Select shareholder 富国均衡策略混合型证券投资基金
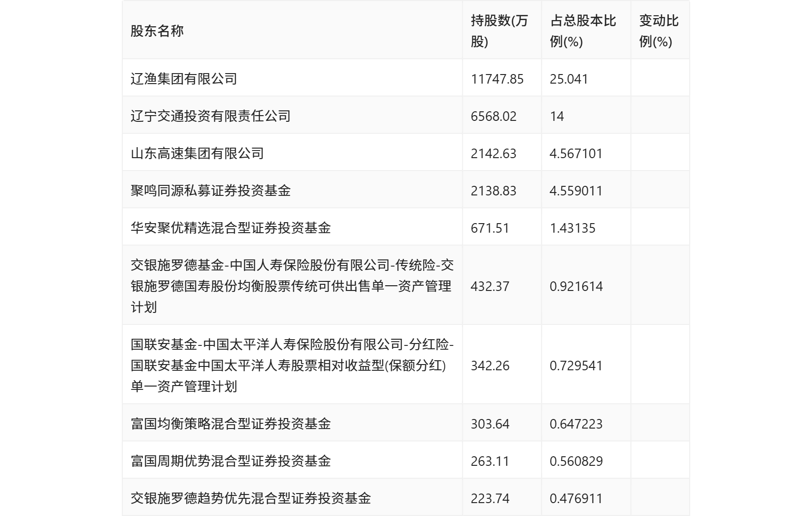 coord(231,424)
